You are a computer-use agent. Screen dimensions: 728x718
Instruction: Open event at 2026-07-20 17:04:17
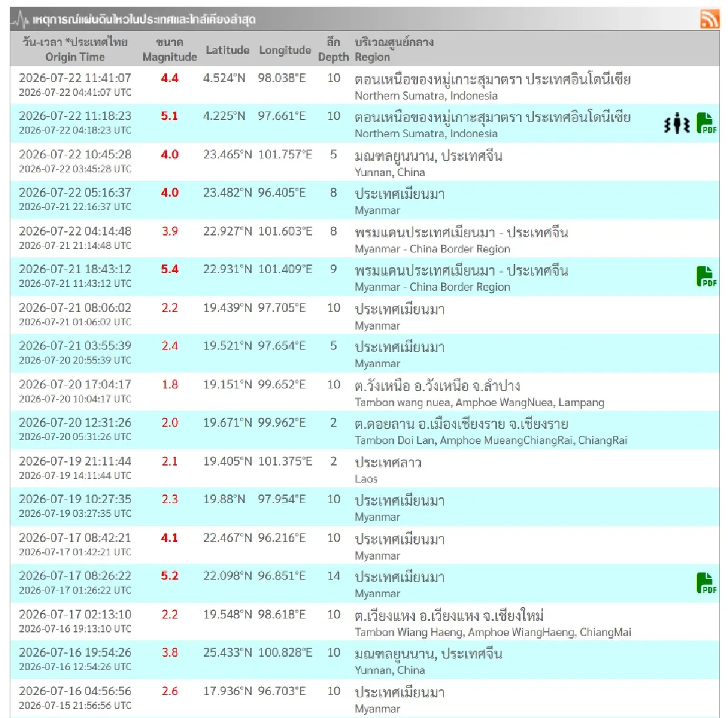75,384
